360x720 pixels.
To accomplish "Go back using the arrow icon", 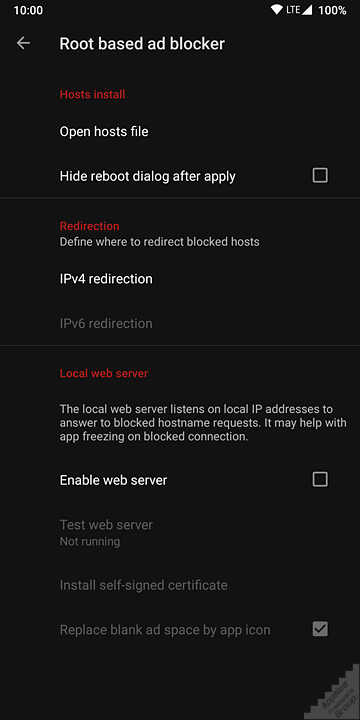I will (x=23, y=43).
